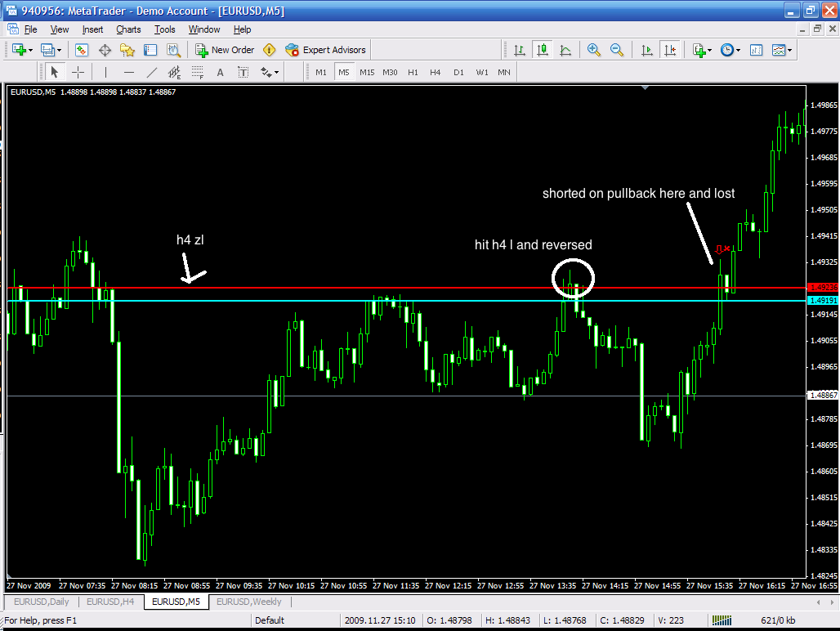Select the red horizontal line at 1.49236
Screen dimensions: 840x631
click(407, 288)
